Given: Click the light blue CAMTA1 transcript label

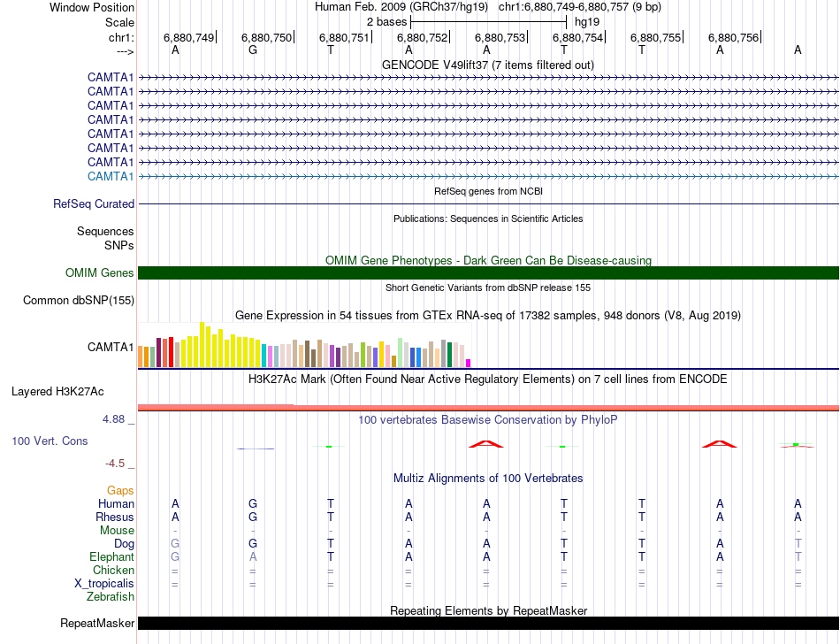Looking at the screenshot, I should point(111,176).
